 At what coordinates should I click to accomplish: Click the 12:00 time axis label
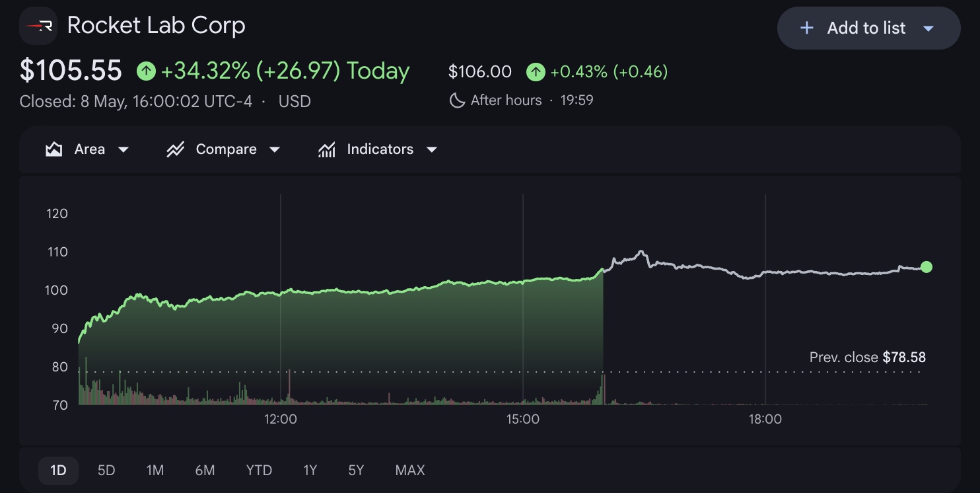click(x=280, y=419)
